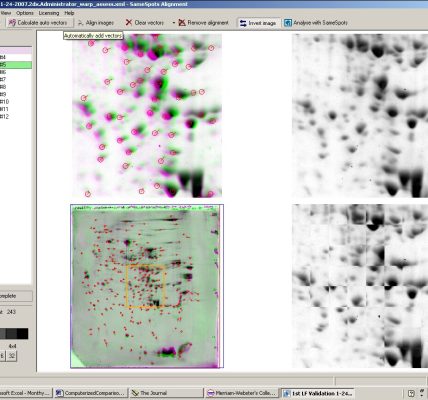Toggle the Invert image button
This screenshot has height=400, width=428.
click(x=258, y=23)
